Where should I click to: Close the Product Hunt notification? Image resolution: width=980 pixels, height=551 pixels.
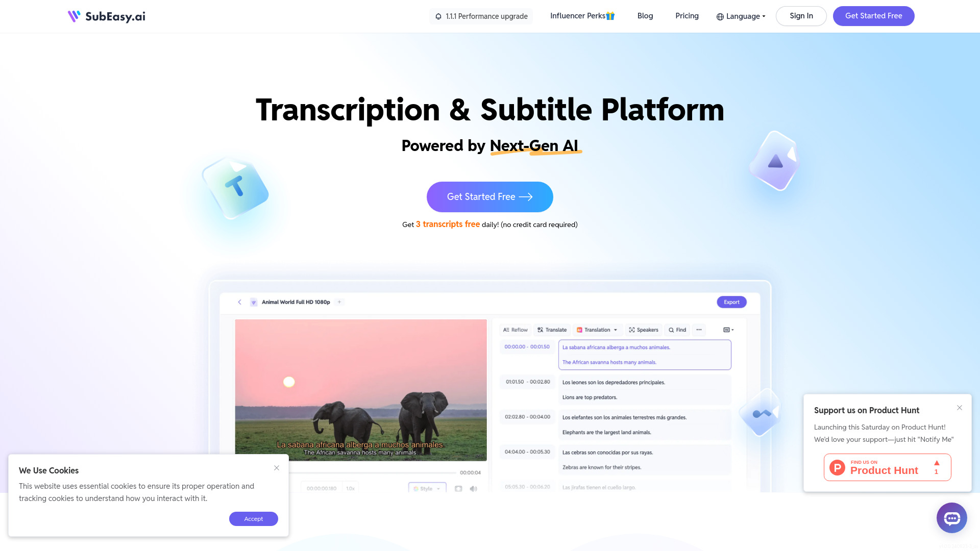[960, 408]
